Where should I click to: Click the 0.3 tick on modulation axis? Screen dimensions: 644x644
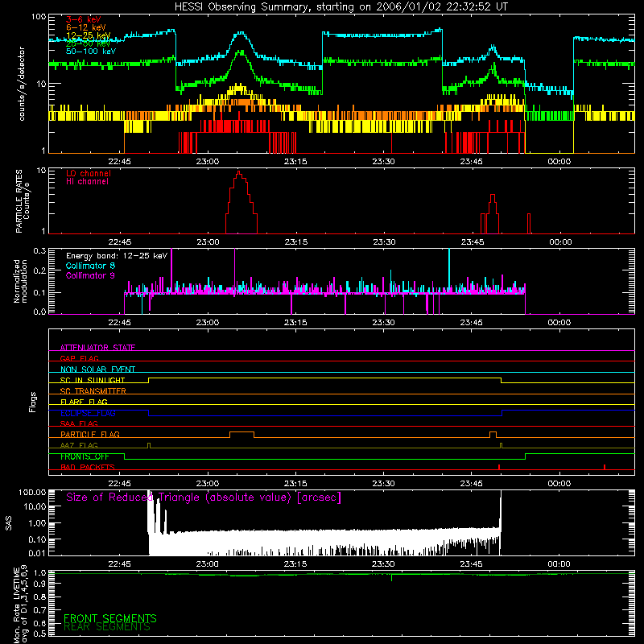(x=39, y=250)
